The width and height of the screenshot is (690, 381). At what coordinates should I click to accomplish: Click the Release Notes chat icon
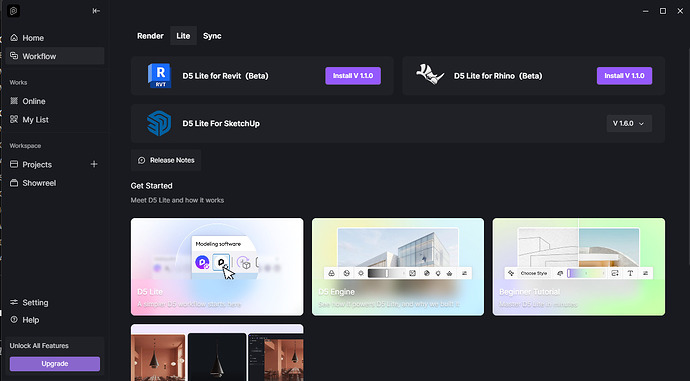click(141, 160)
